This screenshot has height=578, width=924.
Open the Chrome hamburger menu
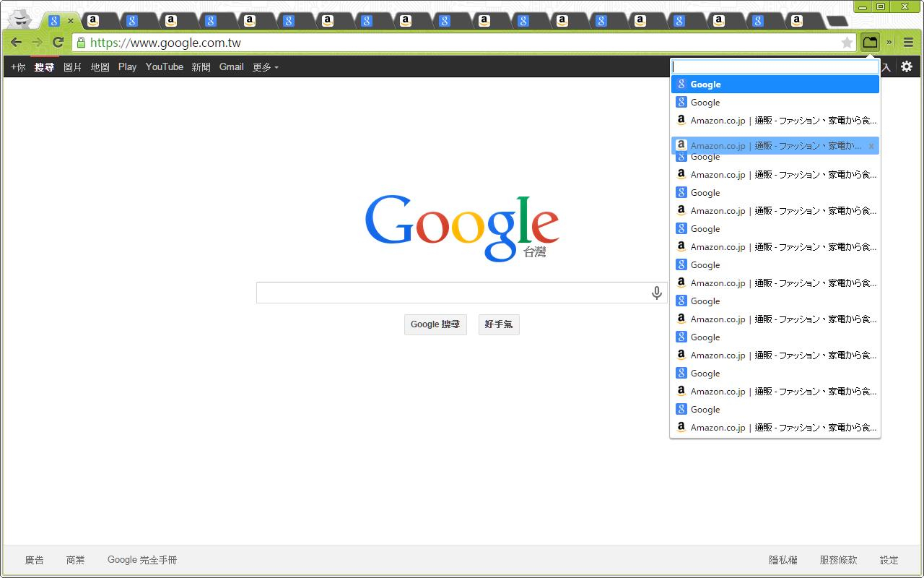[x=908, y=43]
